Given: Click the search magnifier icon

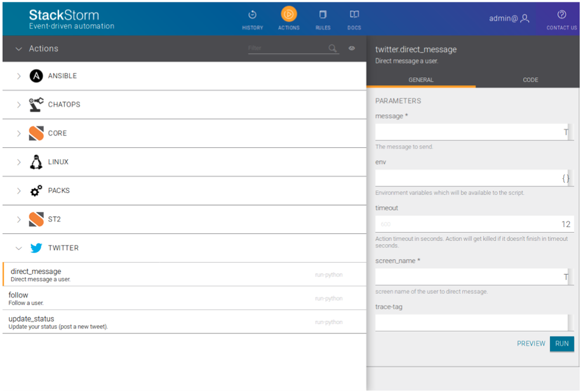Looking at the screenshot, I should point(333,48).
